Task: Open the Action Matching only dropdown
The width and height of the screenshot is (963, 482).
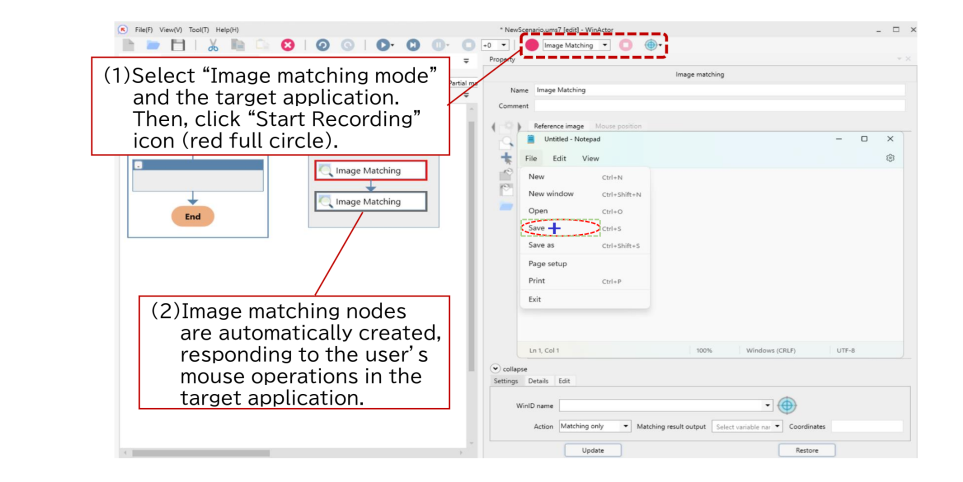Action: click(x=626, y=426)
